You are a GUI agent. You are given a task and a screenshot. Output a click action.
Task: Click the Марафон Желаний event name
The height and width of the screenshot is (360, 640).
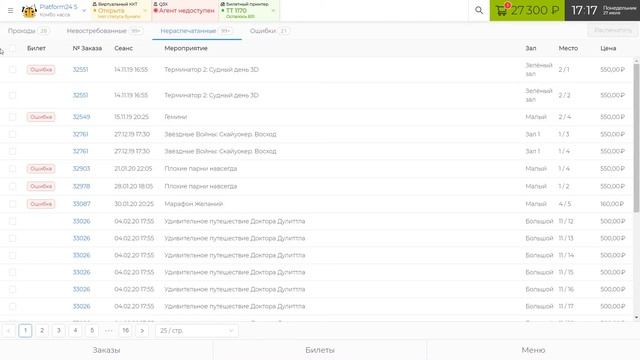tap(193, 204)
